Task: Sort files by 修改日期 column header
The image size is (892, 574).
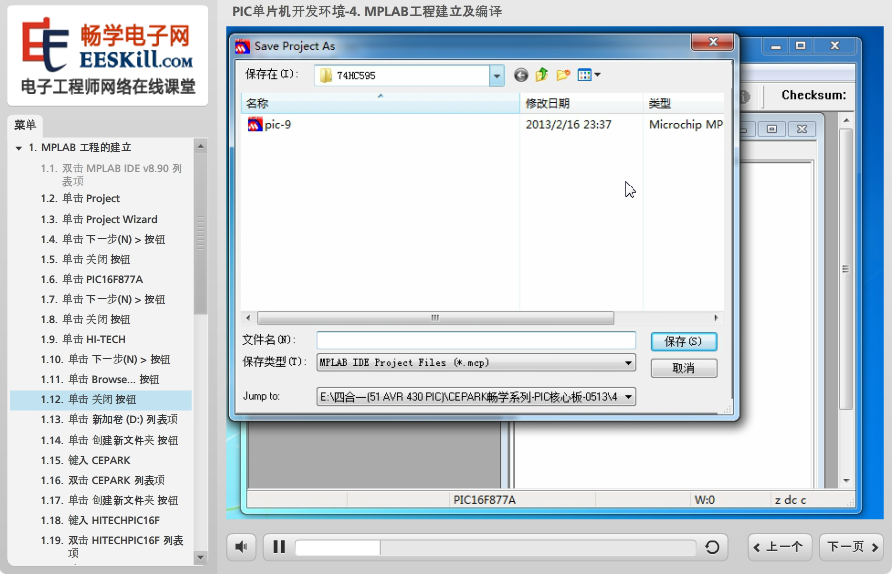Action: point(581,104)
